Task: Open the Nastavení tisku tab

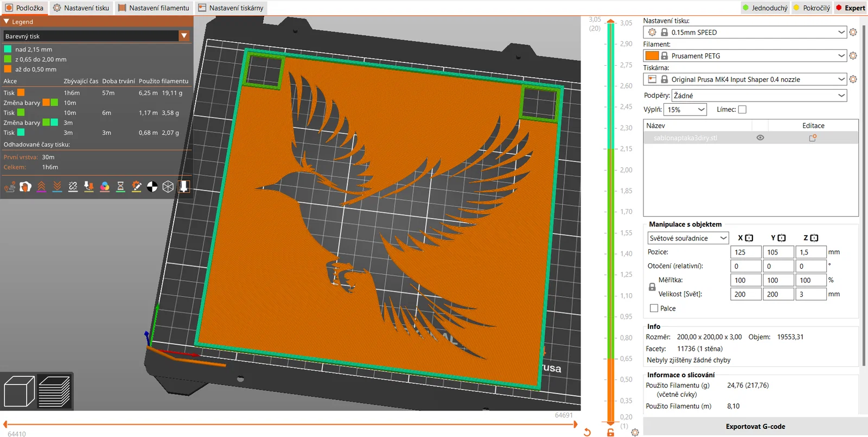Action: (x=81, y=8)
